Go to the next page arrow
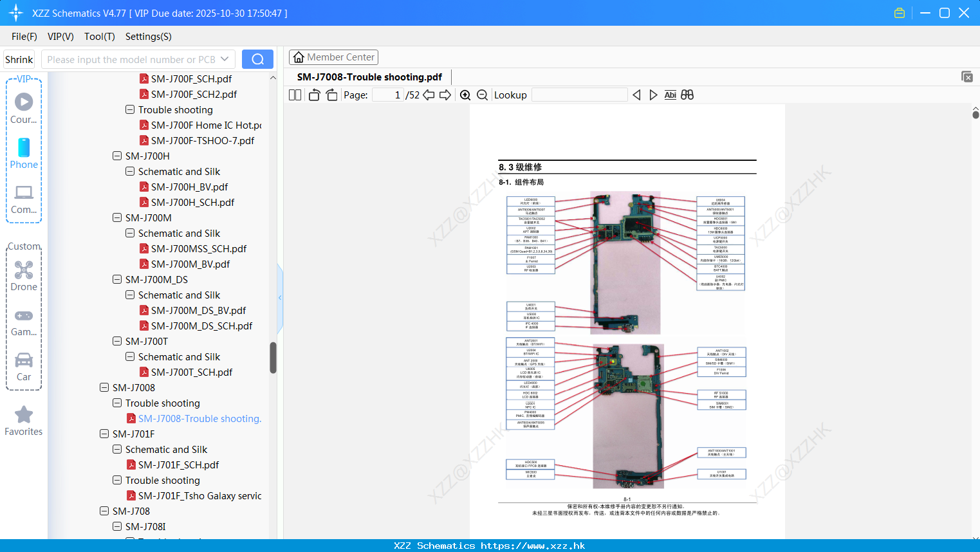 coord(445,95)
